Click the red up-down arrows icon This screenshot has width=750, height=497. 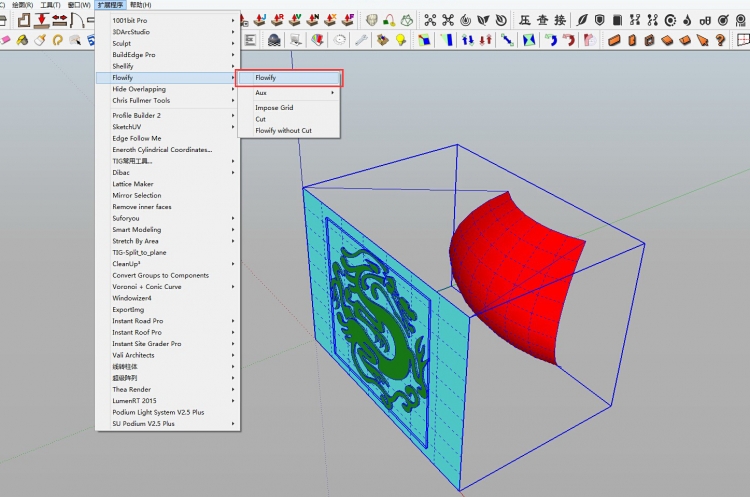click(x=486, y=40)
